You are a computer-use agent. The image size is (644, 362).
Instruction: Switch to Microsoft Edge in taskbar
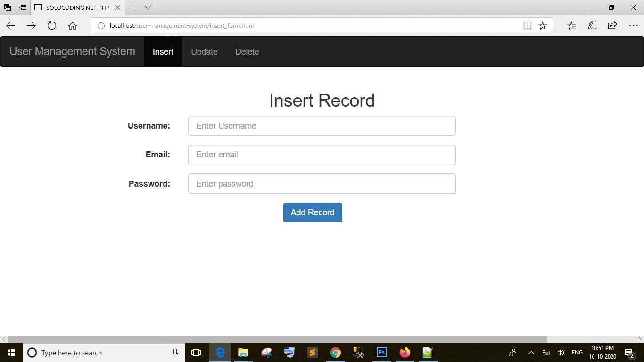220,353
